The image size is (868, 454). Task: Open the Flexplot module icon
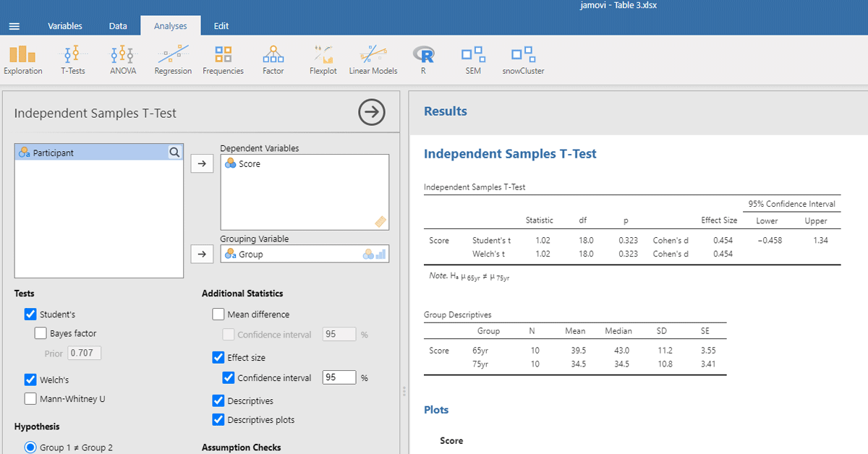323,59
